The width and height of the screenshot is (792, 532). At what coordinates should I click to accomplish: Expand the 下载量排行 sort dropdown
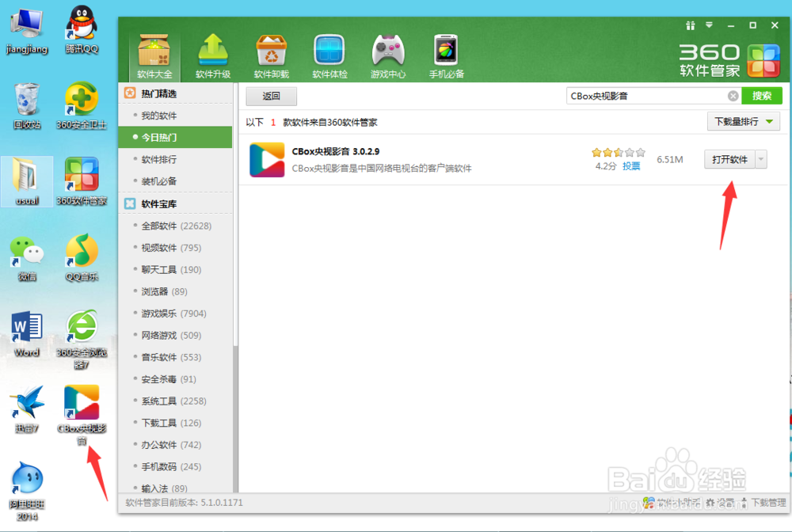[x=743, y=122]
